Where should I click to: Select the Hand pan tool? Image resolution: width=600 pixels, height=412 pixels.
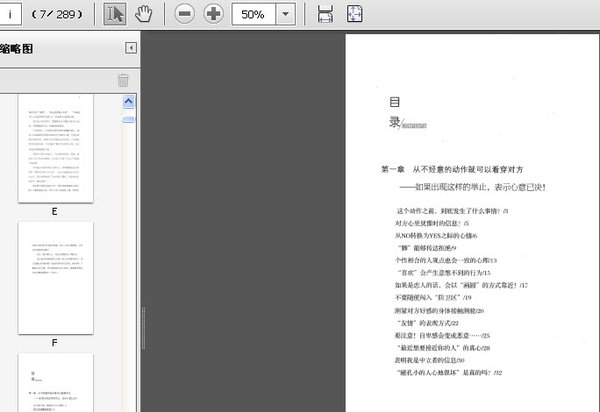[x=144, y=14]
